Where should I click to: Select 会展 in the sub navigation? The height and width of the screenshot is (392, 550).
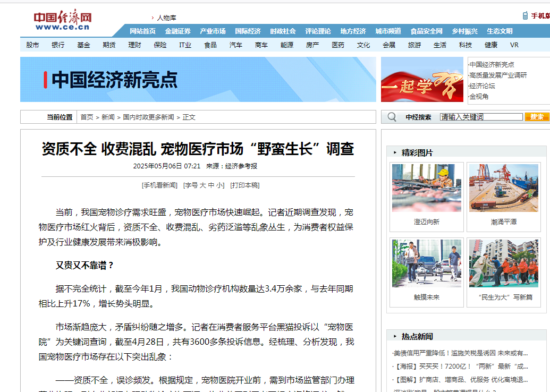(389, 45)
